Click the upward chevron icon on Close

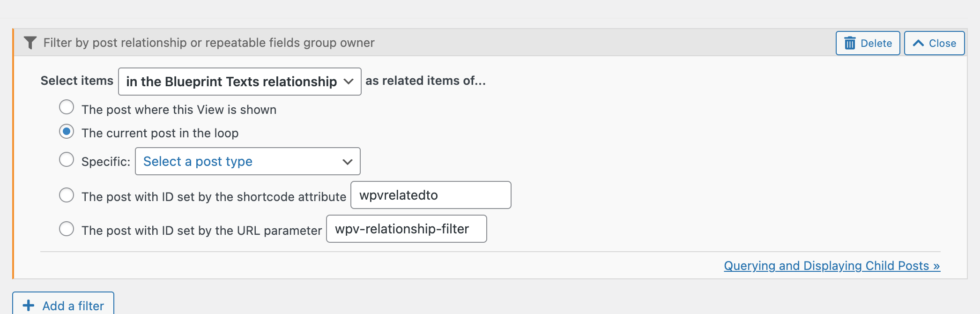918,43
